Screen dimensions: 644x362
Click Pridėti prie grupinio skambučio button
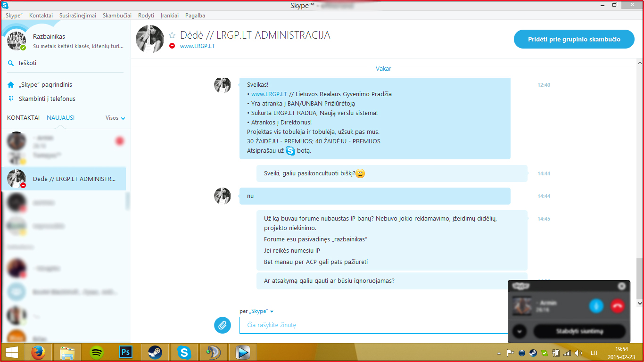[x=574, y=39]
